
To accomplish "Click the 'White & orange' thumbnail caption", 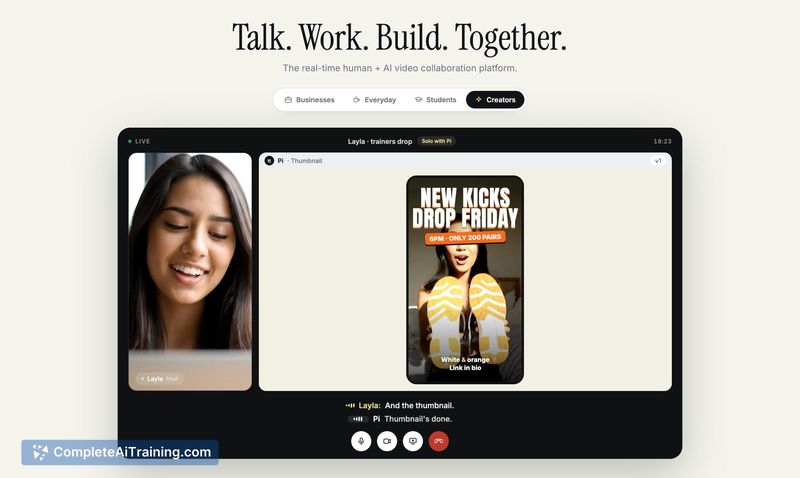I will coord(465,360).
